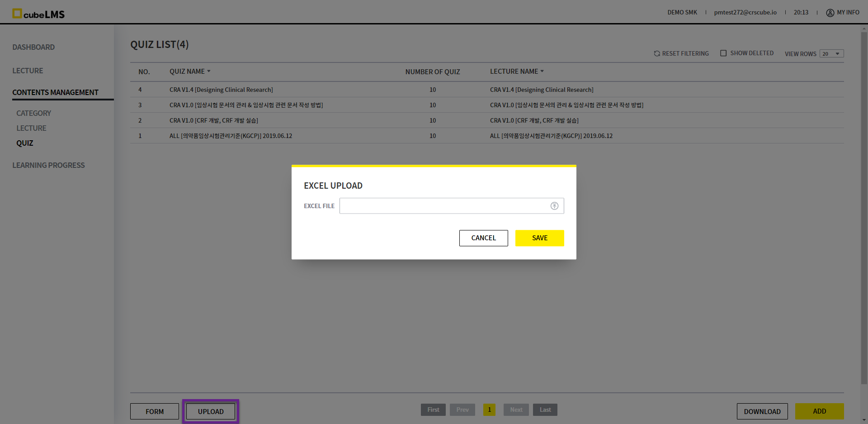Go to Learning Progress in sidebar
The height and width of the screenshot is (424, 868).
pos(48,165)
